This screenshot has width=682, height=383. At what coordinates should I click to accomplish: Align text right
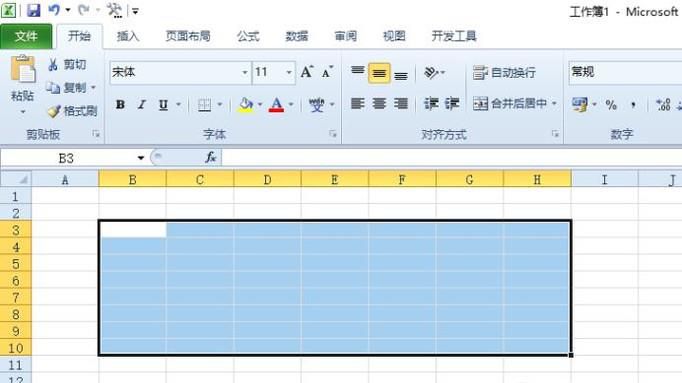(401, 103)
